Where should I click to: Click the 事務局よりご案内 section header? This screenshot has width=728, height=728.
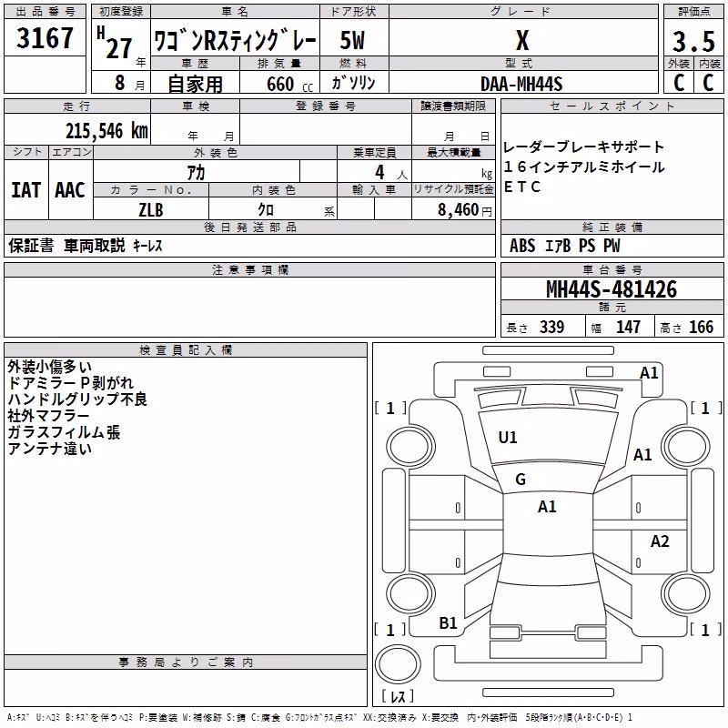186,662
